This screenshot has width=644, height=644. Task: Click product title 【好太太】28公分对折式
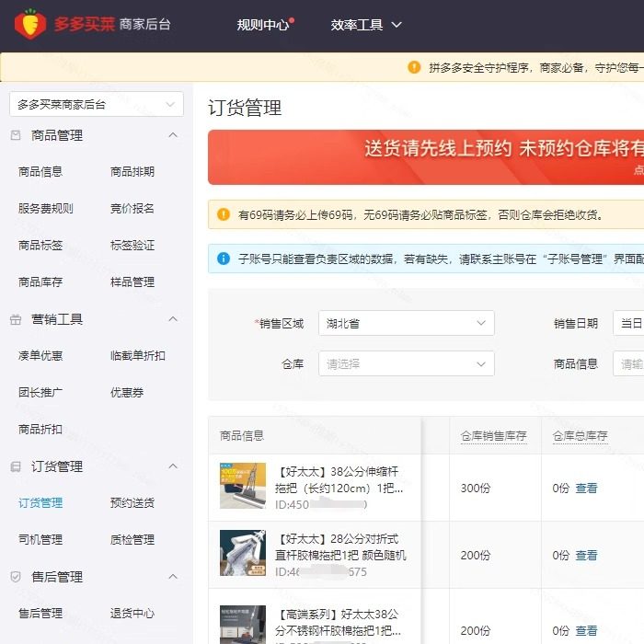click(340, 547)
